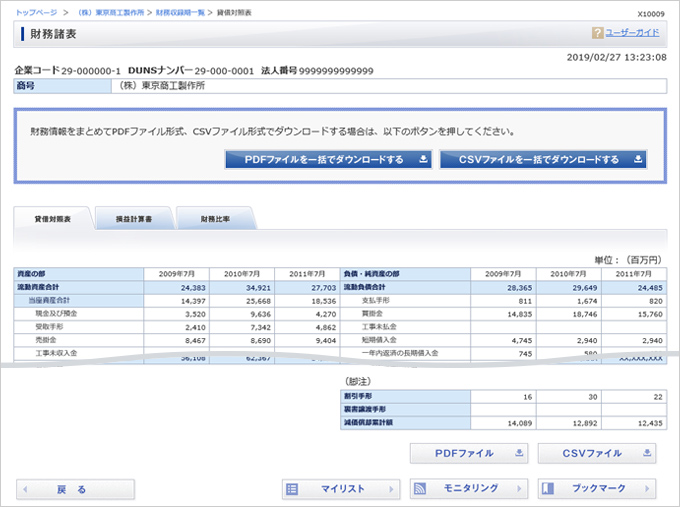The width and height of the screenshot is (680, 507).
Task: Click value 9,636 for 現金及び預金
Action: (x=261, y=314)
